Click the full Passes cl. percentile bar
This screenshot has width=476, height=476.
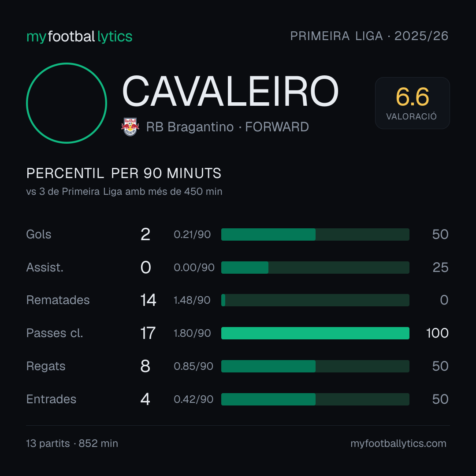click(315, 333)
